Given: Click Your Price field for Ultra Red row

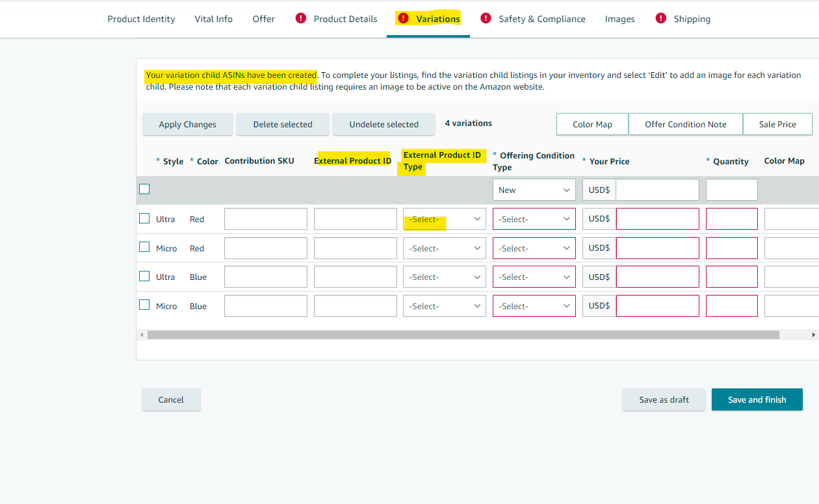Looking at the screenshot, I should 657,220.
